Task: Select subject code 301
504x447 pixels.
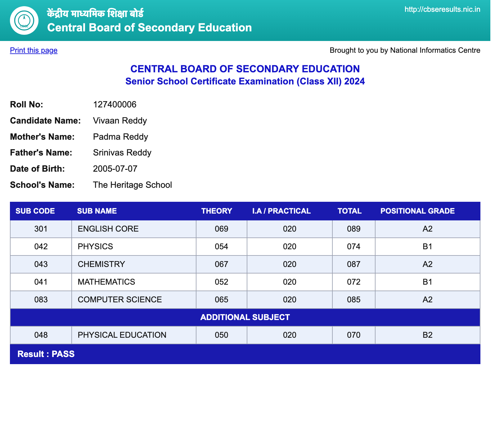Action: pos(41,229)
